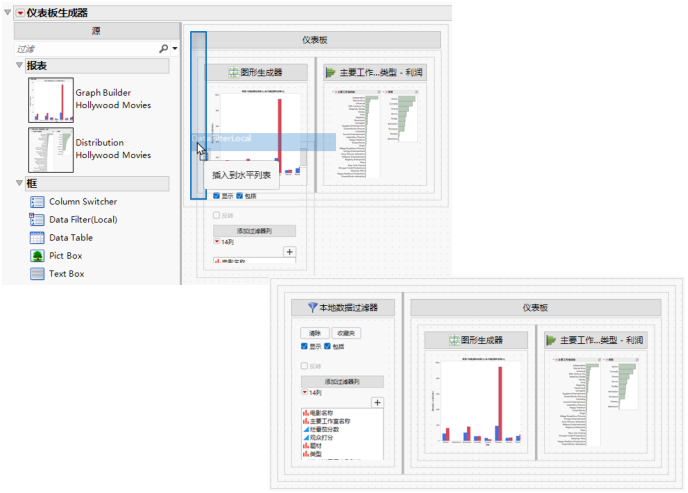Screen dimensions: 688x493
Task: Toggle the 反转 checkbox in the dragged filter overlay
Action: click(x=216, y=215)
